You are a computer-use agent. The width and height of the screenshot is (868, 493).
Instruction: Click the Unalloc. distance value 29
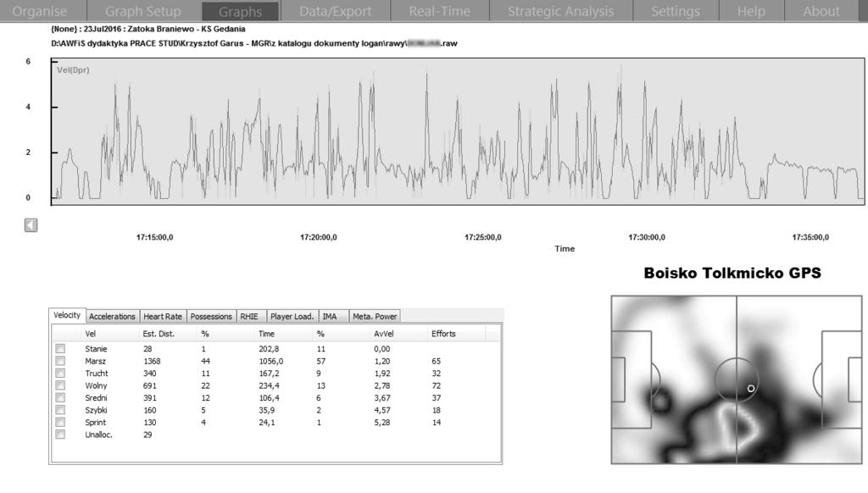(147, 435)
